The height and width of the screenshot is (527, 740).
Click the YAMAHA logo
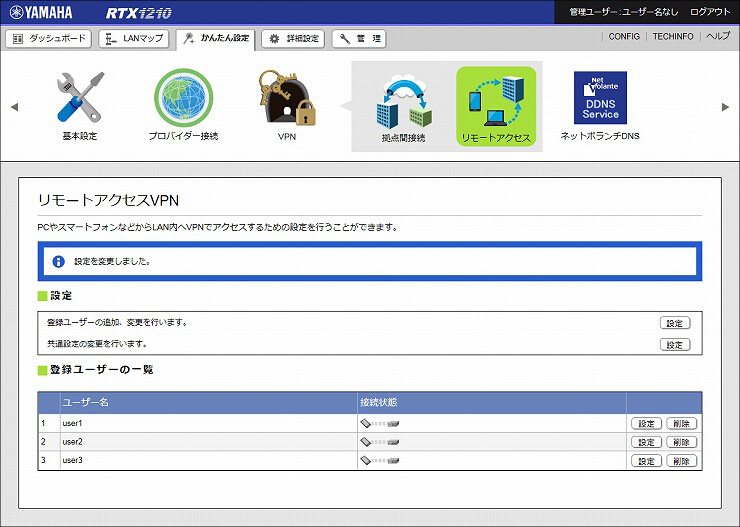[x=41, y=12]
